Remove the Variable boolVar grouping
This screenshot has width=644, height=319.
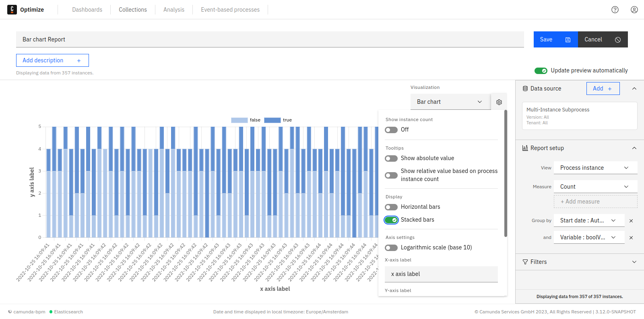coord(631,238)
